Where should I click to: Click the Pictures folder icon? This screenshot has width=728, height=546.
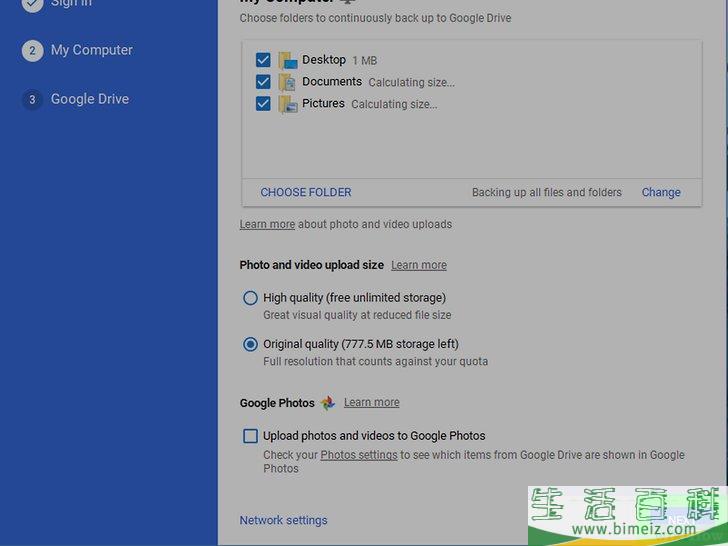288,104
